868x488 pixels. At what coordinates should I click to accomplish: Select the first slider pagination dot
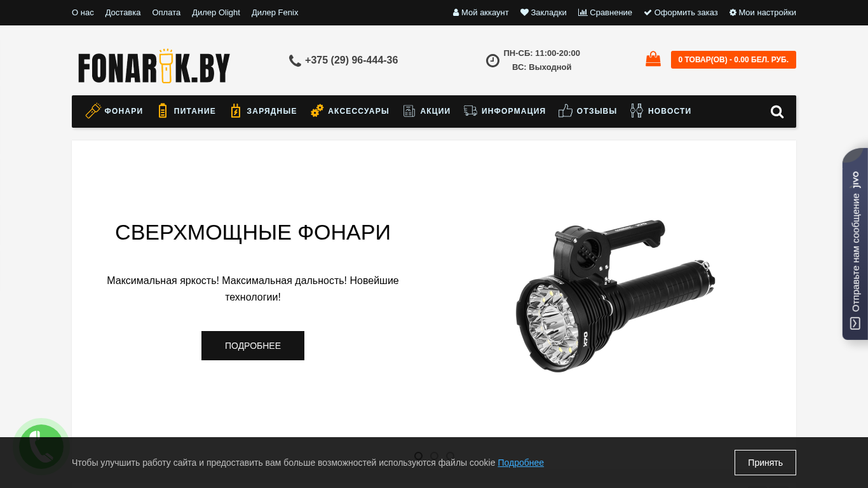[418, 456]
